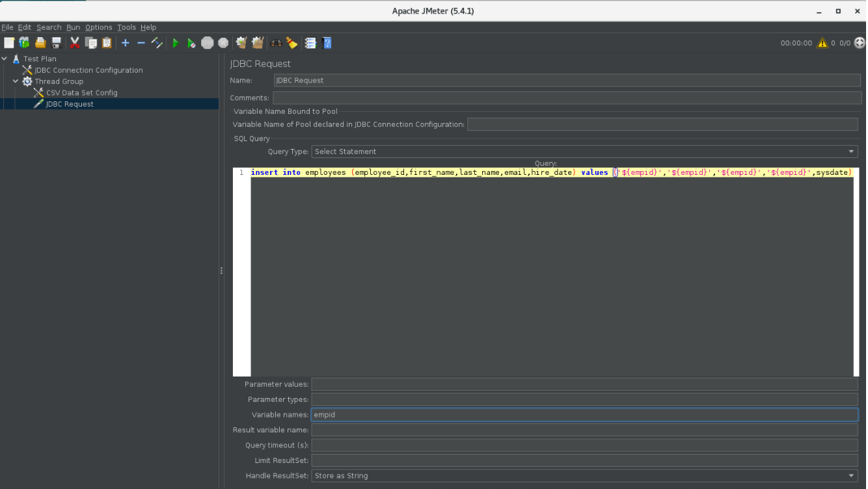Collapse the Thread Group tree node
The width and height of the screenshot is (868, 489).
[x=16, y=81]
